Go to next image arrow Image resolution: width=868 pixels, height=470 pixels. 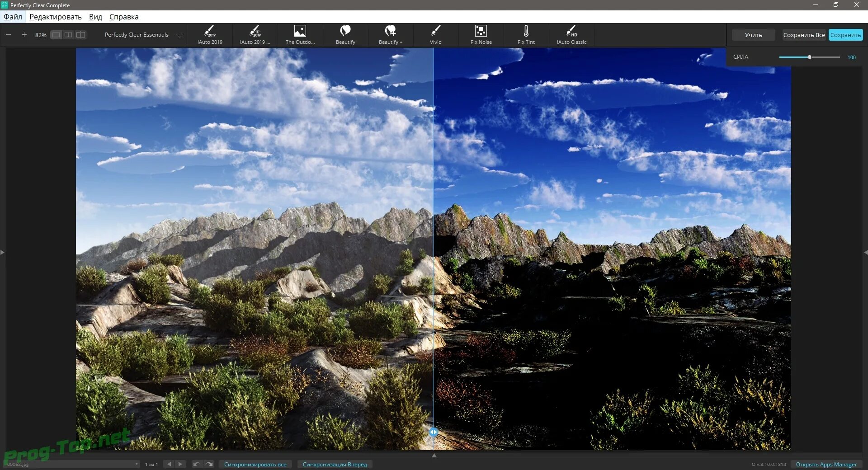coord(180,464)
